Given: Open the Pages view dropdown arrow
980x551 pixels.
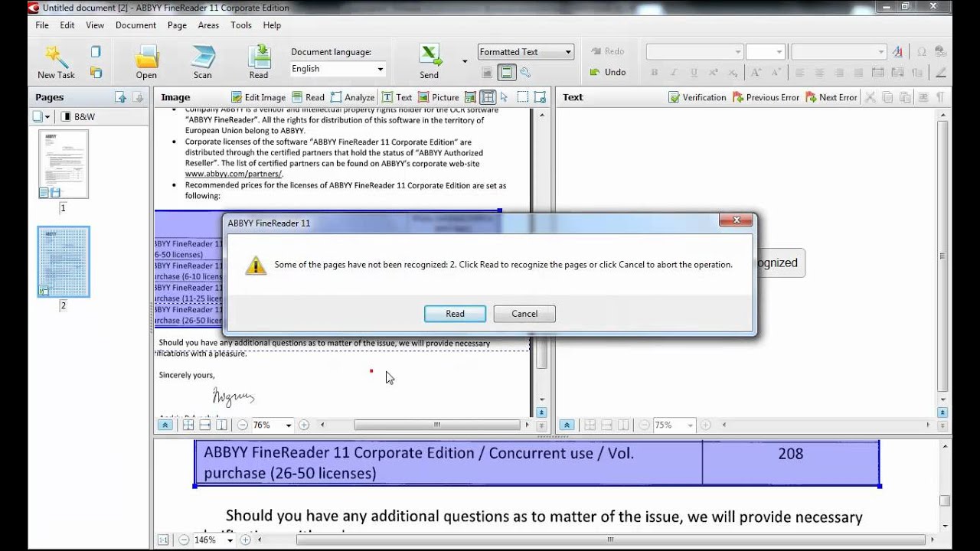Looking at the screenshot, I should tap(47, 117).
